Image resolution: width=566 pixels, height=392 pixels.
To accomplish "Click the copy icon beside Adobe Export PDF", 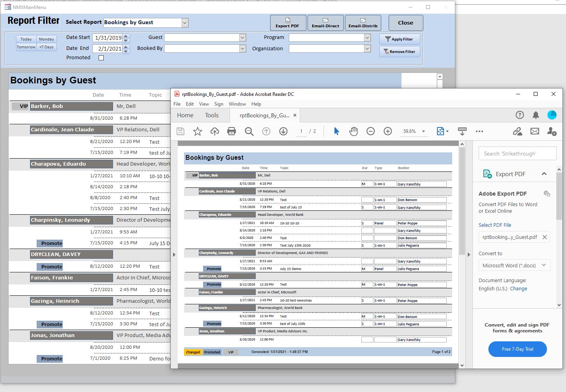I will point(547,194).
